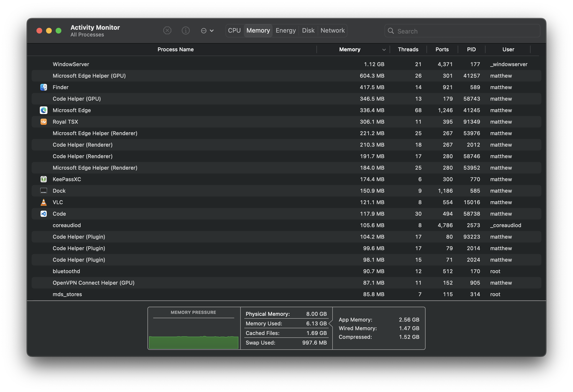
Task: Click the Finder process name
Action: click(61, 87)
